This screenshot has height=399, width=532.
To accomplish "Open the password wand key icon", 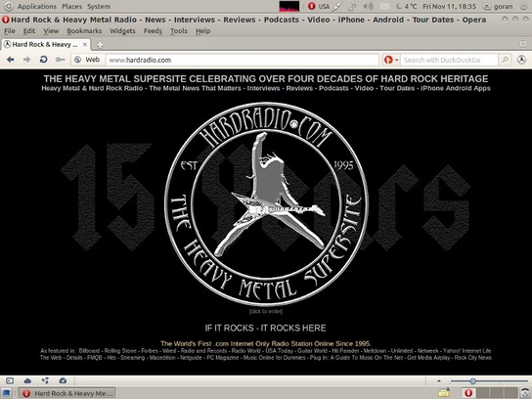I will [x=60, y=60].
